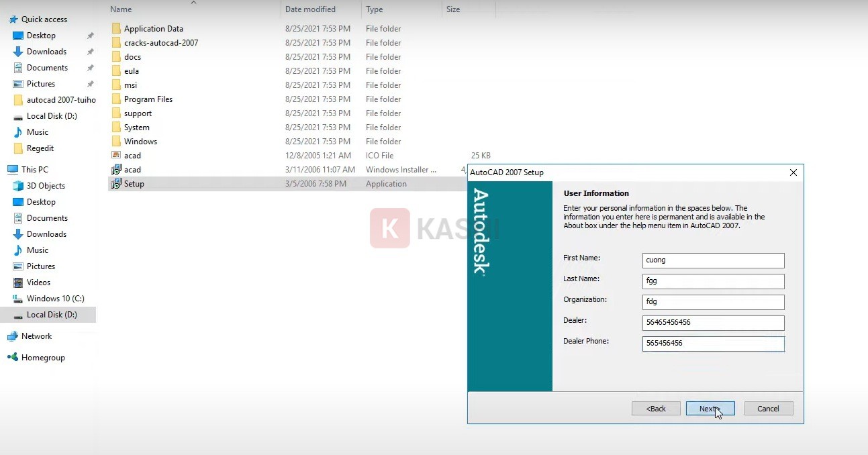Select the Setup application icon

click(x=116, y=184)
